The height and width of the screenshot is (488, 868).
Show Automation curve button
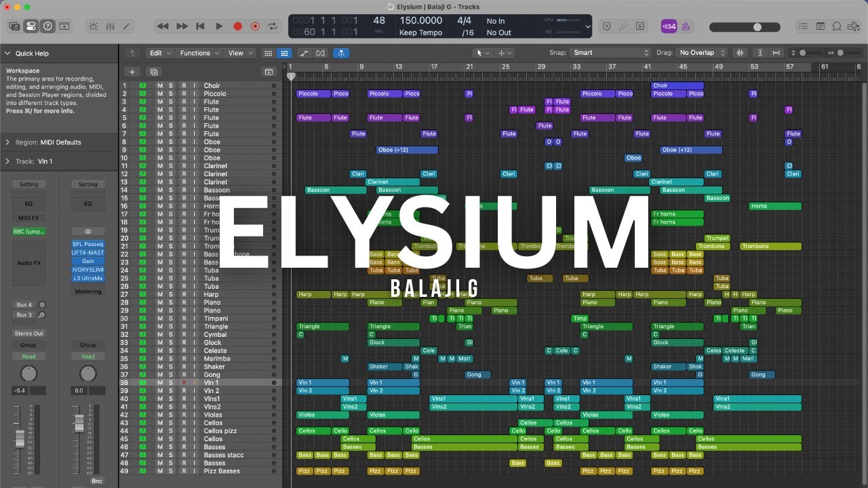pyautogui.click(x=304, y=53)
